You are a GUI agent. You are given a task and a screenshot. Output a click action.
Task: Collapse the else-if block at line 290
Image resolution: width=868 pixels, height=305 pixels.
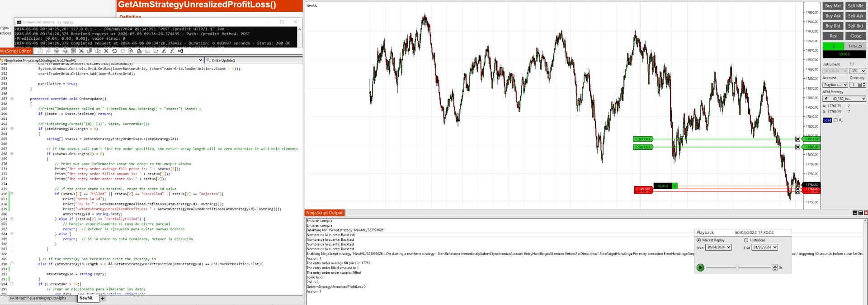coord(12,264)
